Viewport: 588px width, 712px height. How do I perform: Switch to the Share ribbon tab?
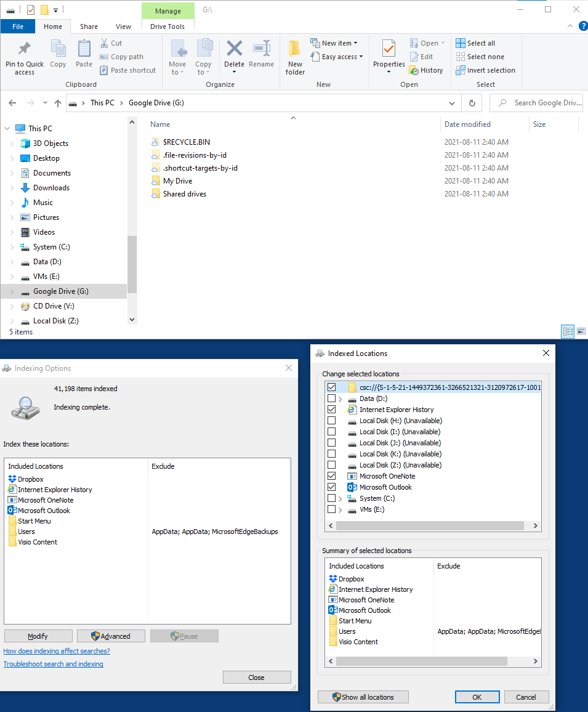tap(89, 26)
